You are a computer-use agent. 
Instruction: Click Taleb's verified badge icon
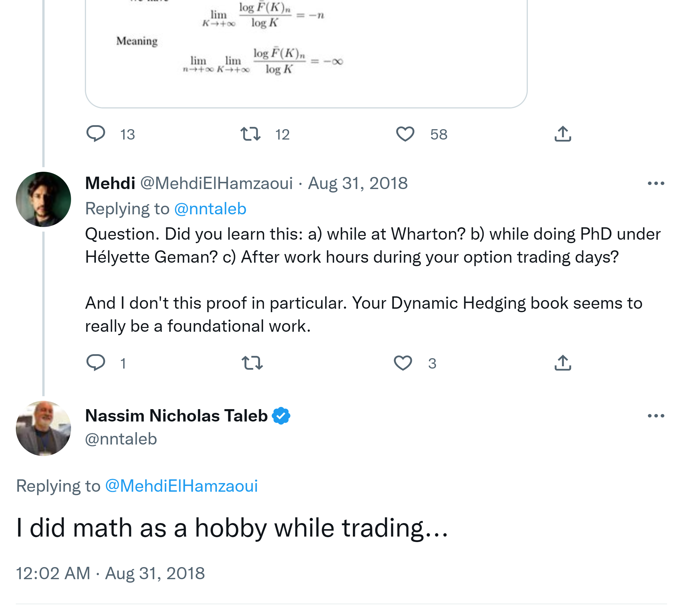pyautogui.click(x=281, y=416)
